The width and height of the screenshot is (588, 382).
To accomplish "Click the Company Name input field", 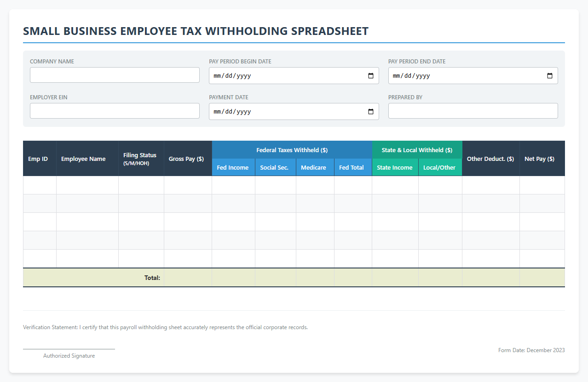I will coord(115,75).
